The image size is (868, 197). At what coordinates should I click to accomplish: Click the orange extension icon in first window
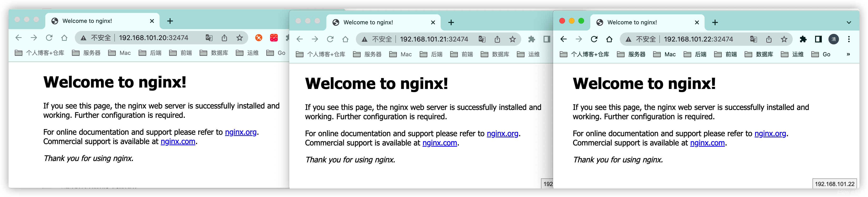pyautogui.click(x=259, y=38)
